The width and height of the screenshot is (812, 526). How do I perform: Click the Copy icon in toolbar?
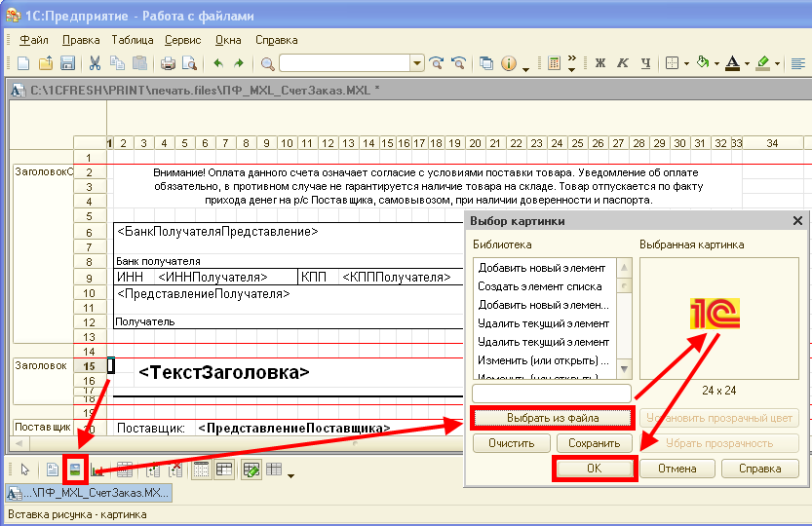click(118, 63)
